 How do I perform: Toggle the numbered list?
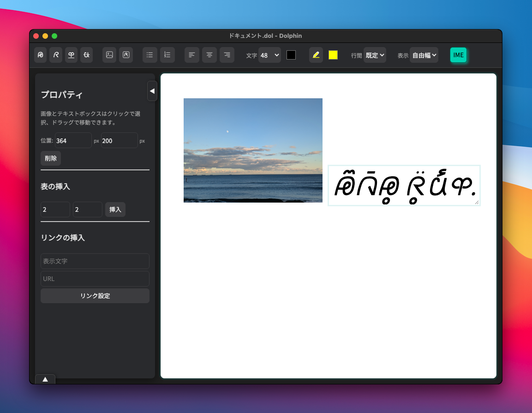(167, 55)
